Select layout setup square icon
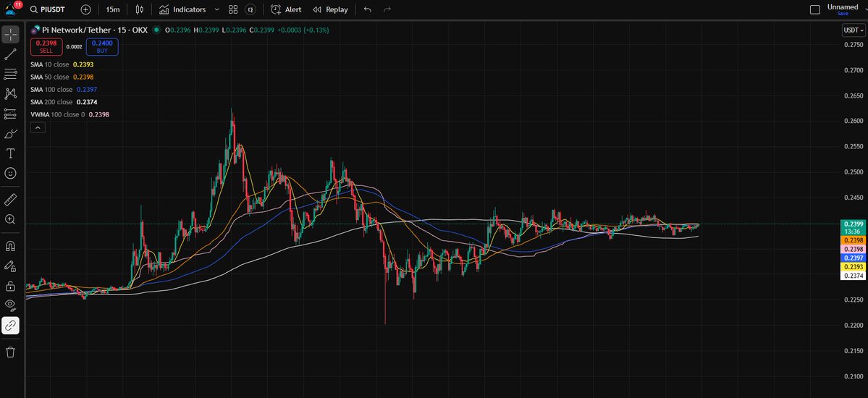 click(815, 9)
